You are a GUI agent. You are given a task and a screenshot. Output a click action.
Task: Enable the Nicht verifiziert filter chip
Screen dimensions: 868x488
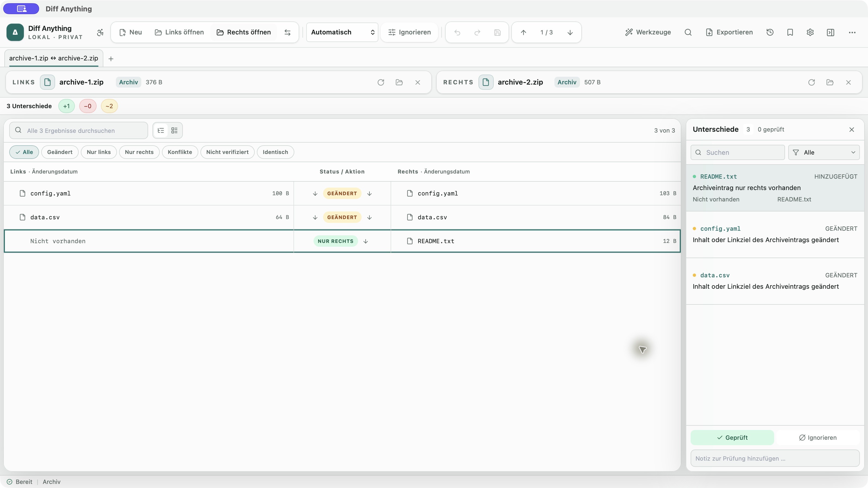click(228, 152)
